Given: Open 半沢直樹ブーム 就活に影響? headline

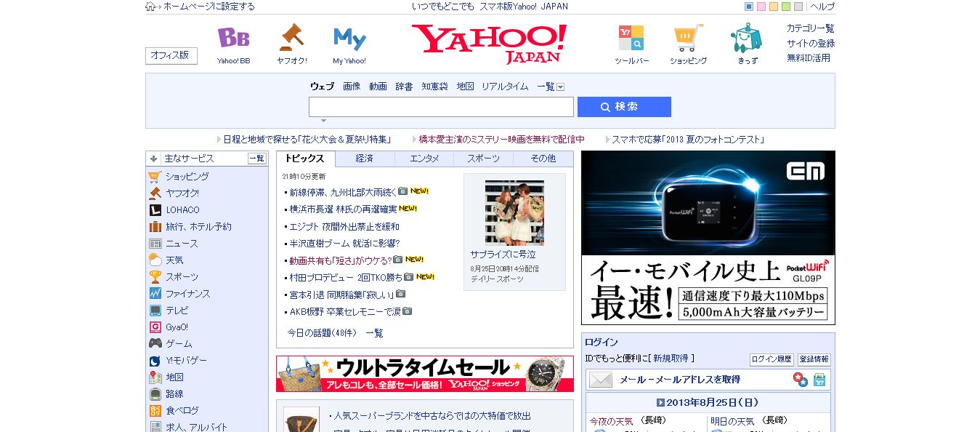Looking at the screenshot, I should (x=344, y=244).
